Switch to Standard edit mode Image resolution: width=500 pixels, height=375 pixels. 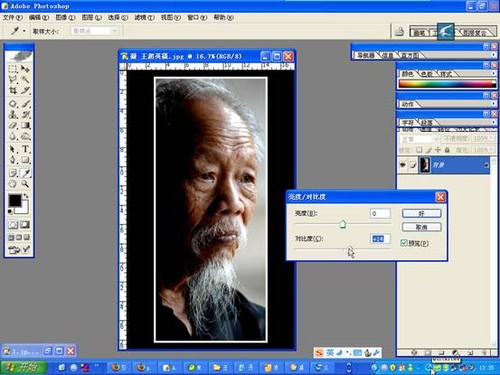coord(13,225)
